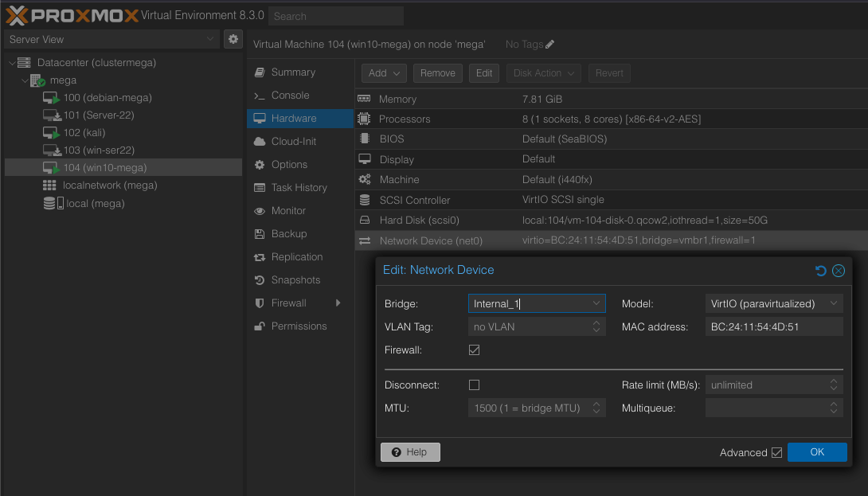The width and height of the screenshot is (868, 496).
Task: Open the Cloud-Init tab
Action: 300,142
